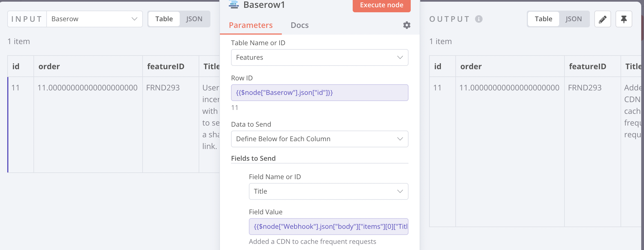
Task: Click the Field Value expression field
Action: (x=329, y=227)
